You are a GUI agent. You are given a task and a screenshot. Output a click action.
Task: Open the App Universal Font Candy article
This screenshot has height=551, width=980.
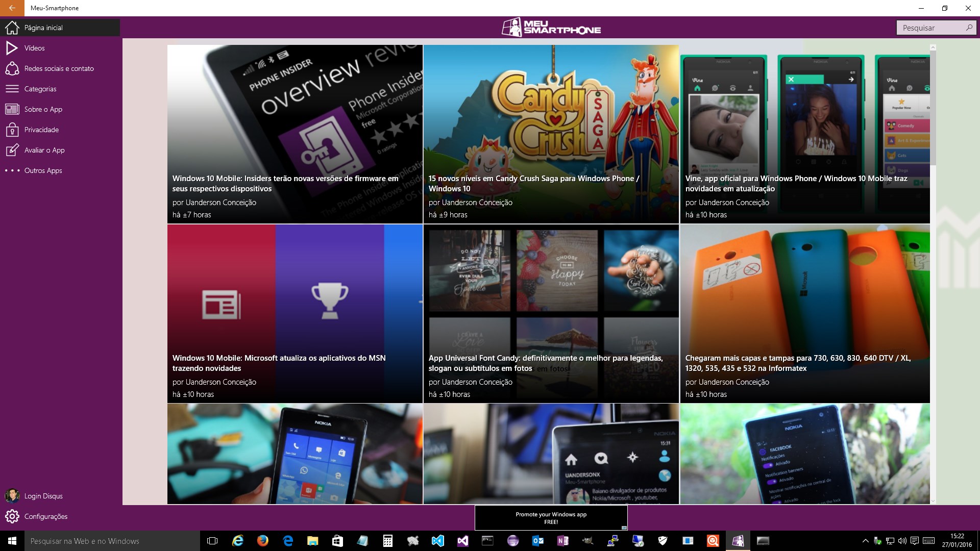click(551, 314)
